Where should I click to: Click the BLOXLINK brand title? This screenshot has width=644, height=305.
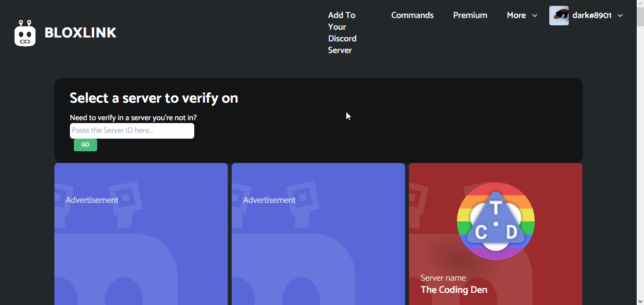coord(81,33)
